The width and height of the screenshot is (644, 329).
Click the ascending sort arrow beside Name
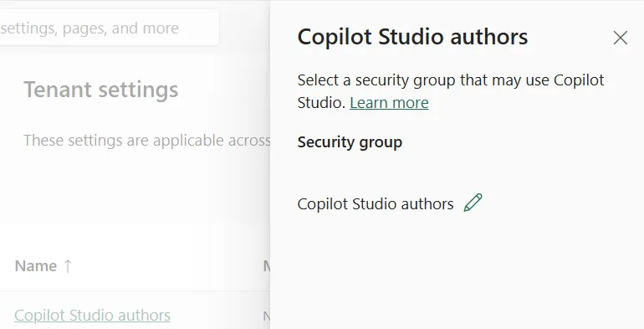(68, 266)
